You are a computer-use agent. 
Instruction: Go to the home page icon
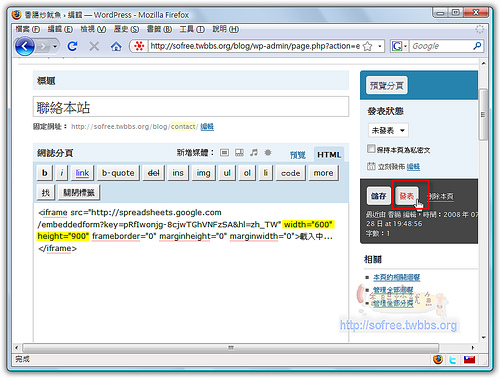click(x=116, y=46)
